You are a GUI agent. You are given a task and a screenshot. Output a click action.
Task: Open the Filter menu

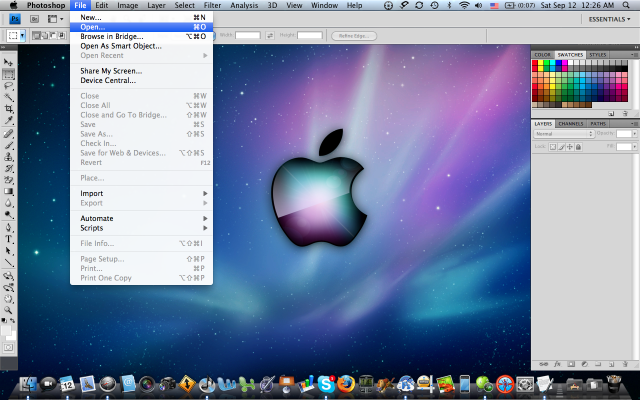[x=212, y=5]
